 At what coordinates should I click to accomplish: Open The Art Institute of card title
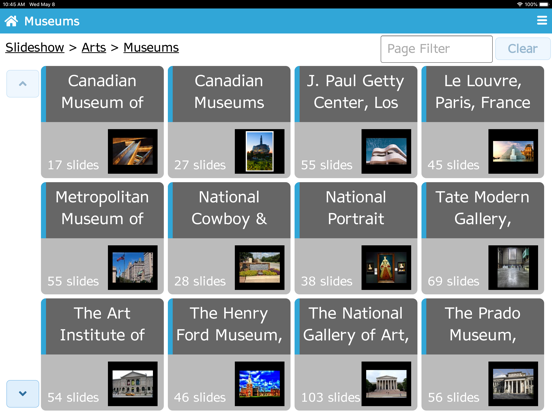102,324
